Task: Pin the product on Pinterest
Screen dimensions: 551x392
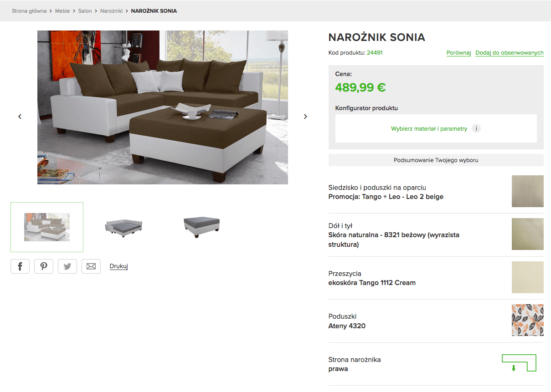Action: (x=44, y=266)
